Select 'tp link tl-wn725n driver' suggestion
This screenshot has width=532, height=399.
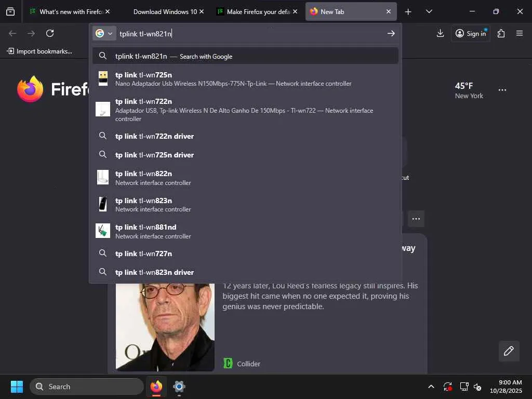pyautogui.click(x=245, y=155)
